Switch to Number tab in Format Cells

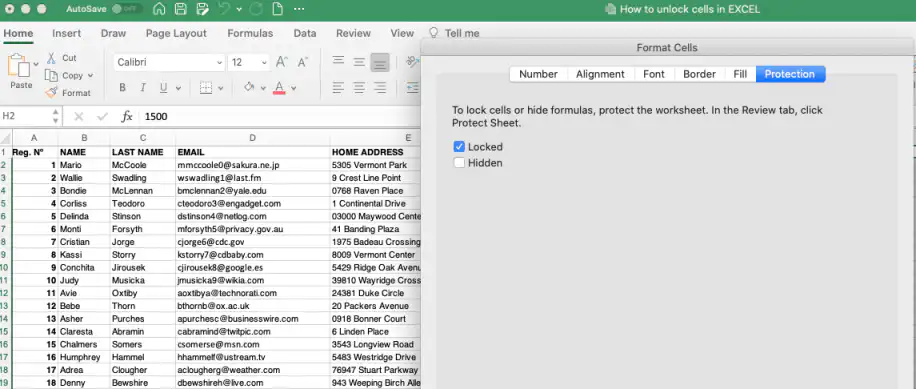click(x=538, y=74)
